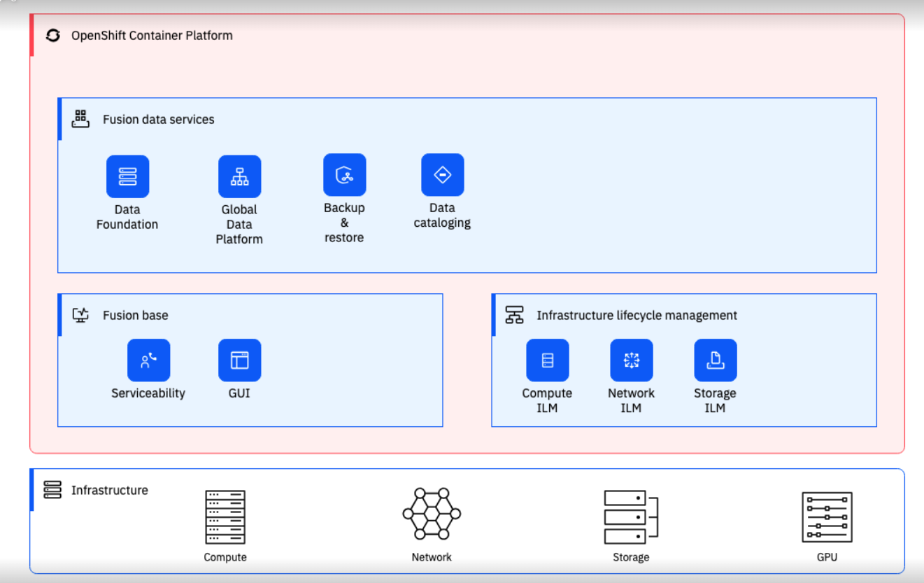
Task: Click the Serviceability label text
Action: [x=148, y=393]
